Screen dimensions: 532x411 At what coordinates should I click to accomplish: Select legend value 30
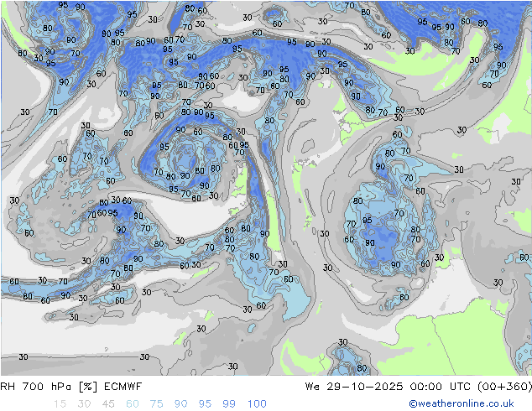click(x=84, y=404)
